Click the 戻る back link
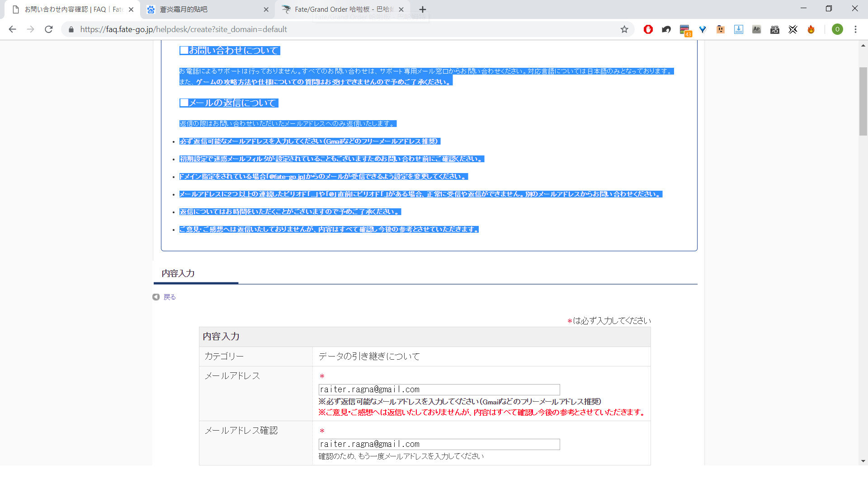The image size is (868, 488). [170, 297]
